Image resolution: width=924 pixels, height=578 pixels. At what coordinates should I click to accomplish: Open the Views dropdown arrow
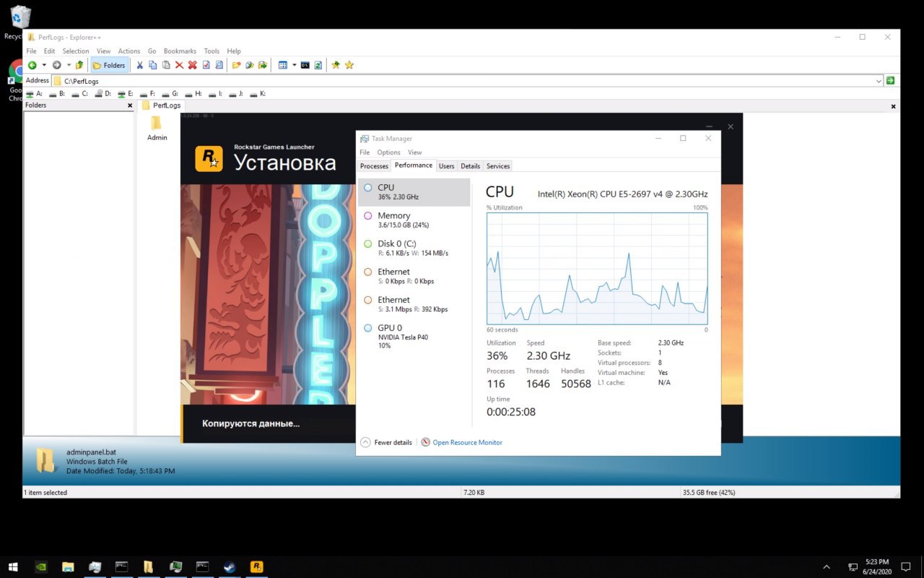294,65
